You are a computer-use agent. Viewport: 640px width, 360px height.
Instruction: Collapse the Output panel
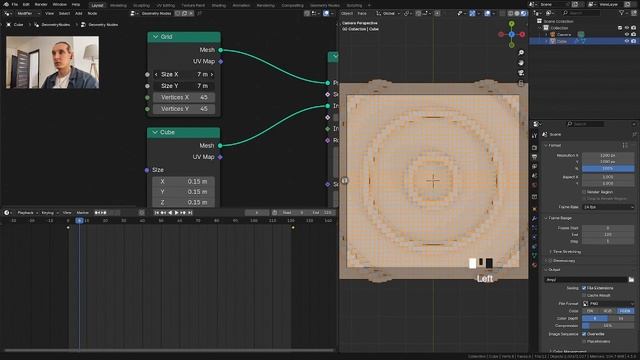click(546, 270)
